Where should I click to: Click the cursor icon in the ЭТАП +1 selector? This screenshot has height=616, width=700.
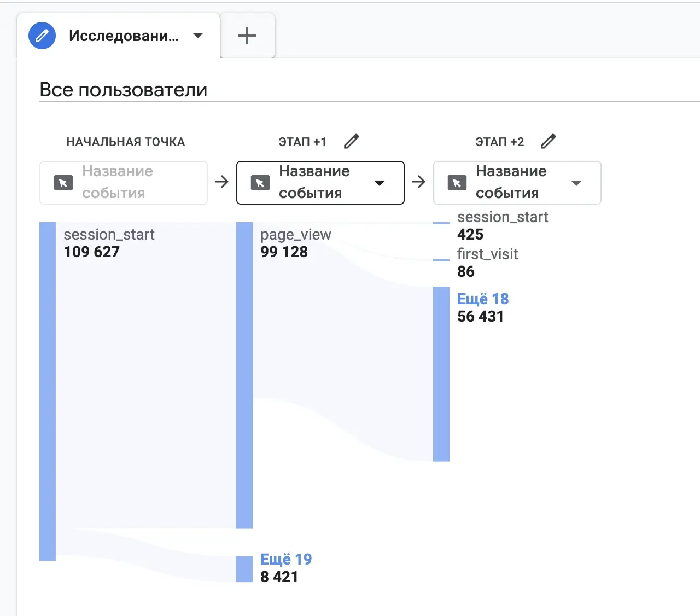tap(260, 183)
